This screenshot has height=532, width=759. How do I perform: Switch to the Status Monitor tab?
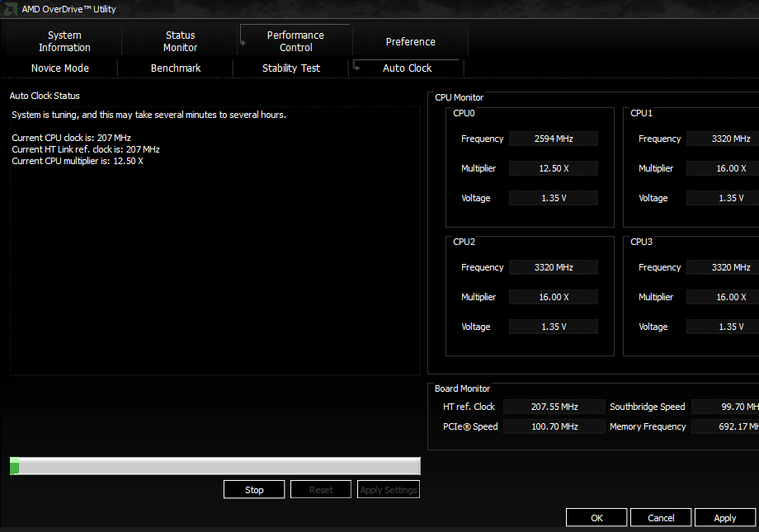point(180,41)
